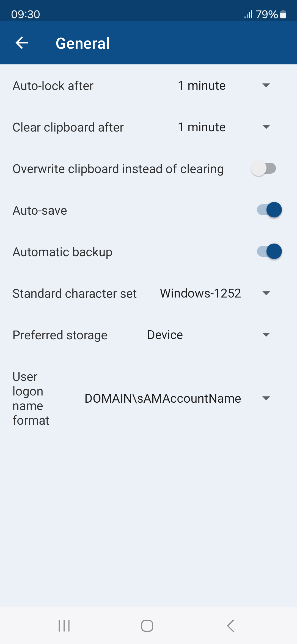Turn off Automatic backup switch

[x=269, y=252]
